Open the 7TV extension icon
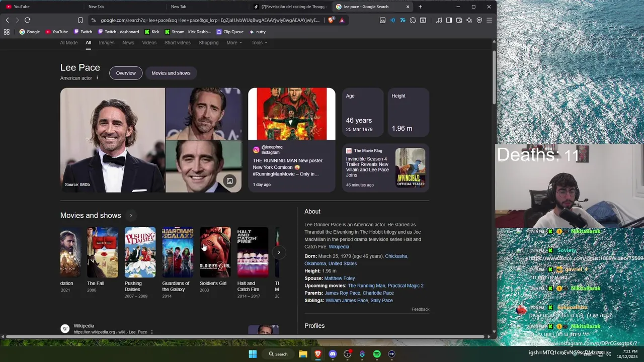The image size is (644, 362). pyautogui.click(x=403, y=20)
